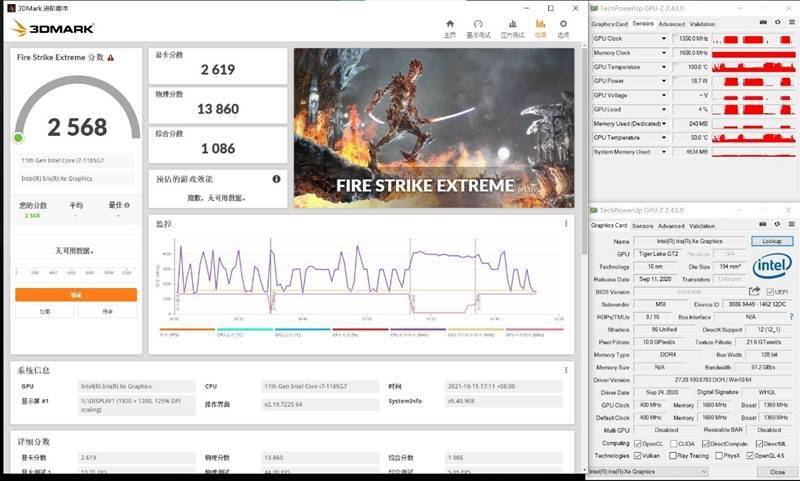Toggle the DirectML checkbox

point(759,444)
